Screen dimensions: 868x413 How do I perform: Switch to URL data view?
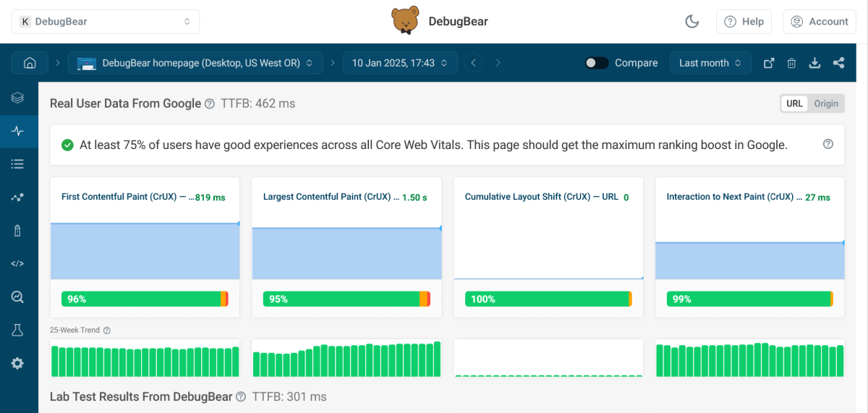click(794, 103)
